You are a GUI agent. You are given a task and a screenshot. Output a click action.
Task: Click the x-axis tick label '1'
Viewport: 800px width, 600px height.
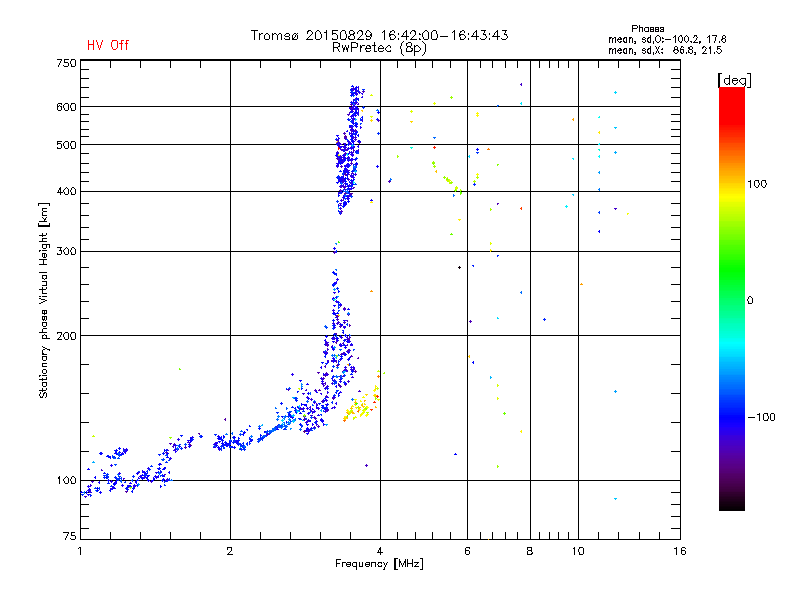[80, 551]
